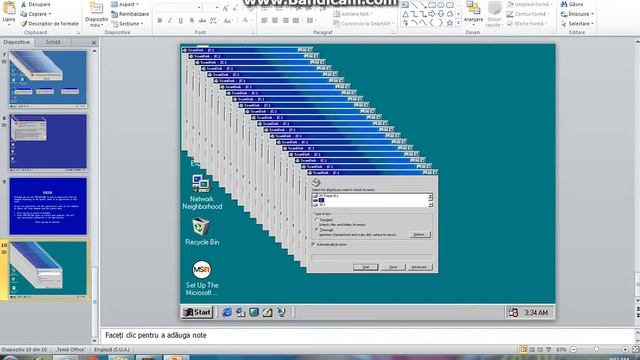Open the Selectare dropdown
Viewport: 640px width, 360px height.
click(577, 24)
